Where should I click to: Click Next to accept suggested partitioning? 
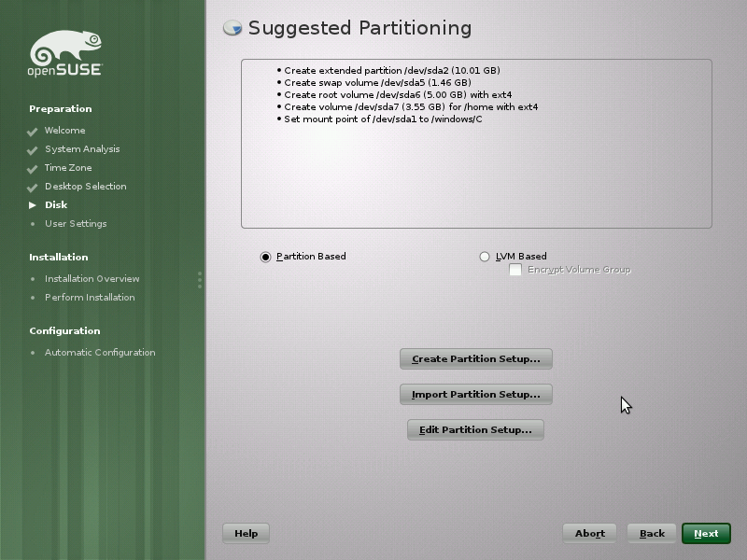pos(706,533)
